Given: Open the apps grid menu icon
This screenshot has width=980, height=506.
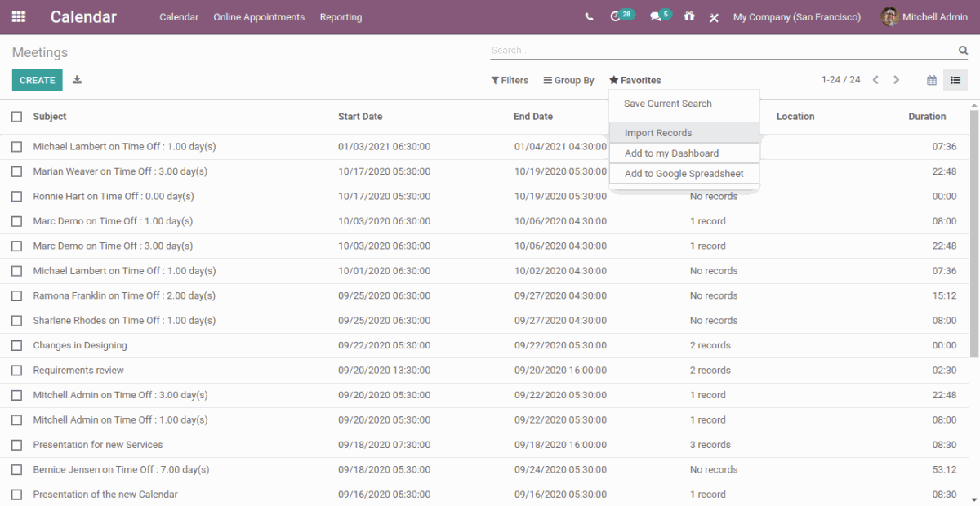Looking at the screenshot, I should tap(19, 17).
